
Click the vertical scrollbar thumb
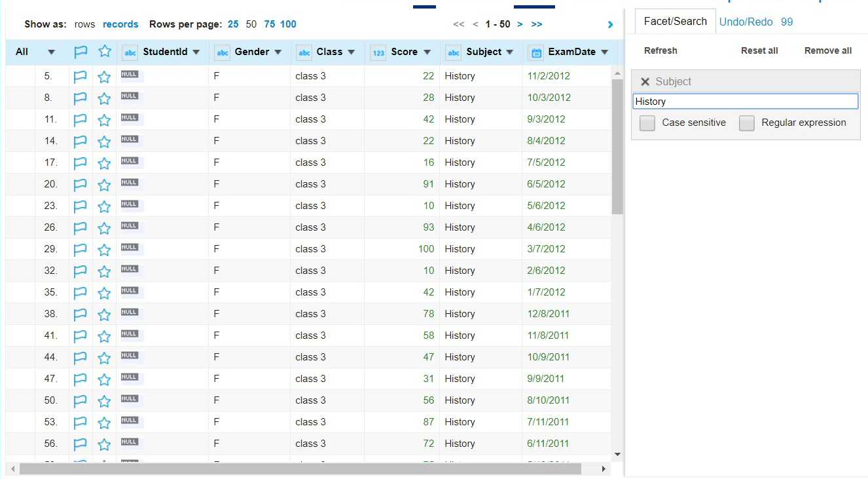pyautogui.click(x=617, y=147)
